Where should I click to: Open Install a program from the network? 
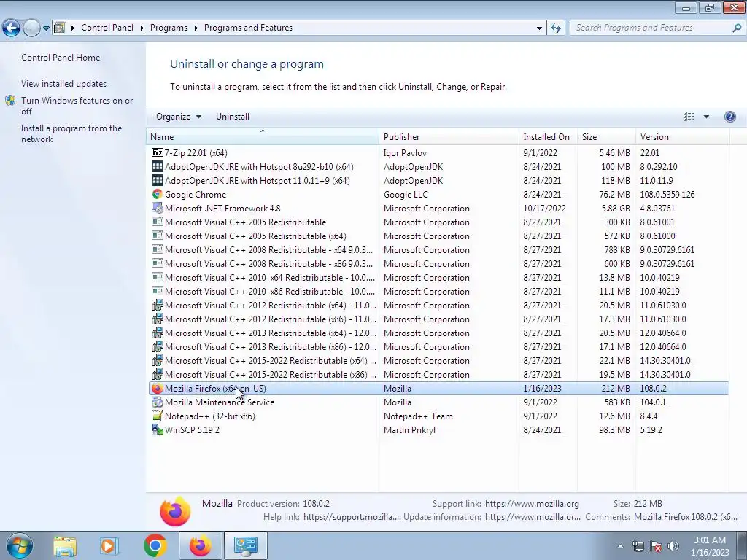pyautogui.click(x=71, y=134)
